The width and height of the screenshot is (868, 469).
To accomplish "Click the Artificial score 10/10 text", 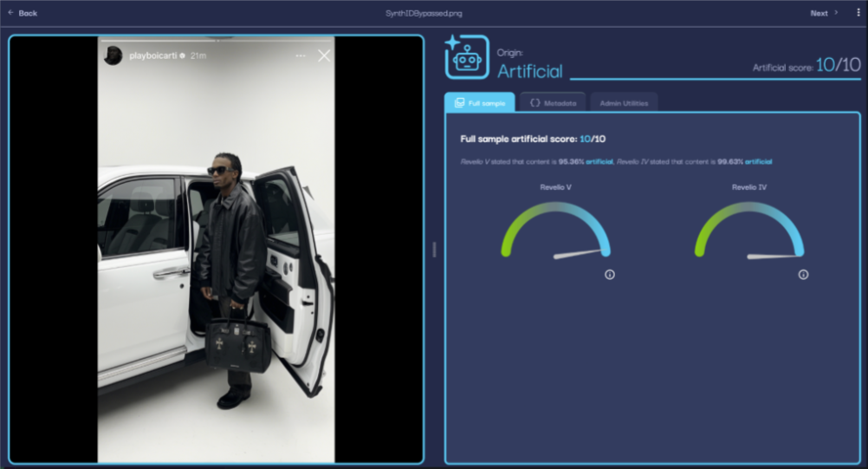I will pos(806,65).
